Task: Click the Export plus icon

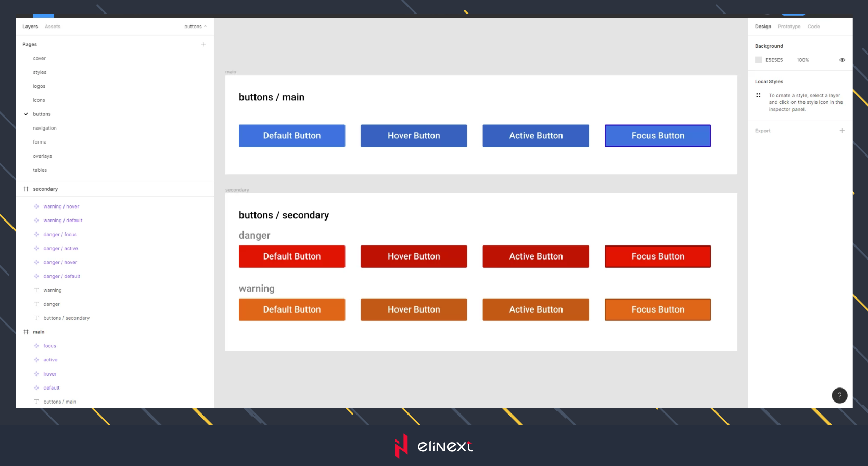Action: tap(841, 131)
